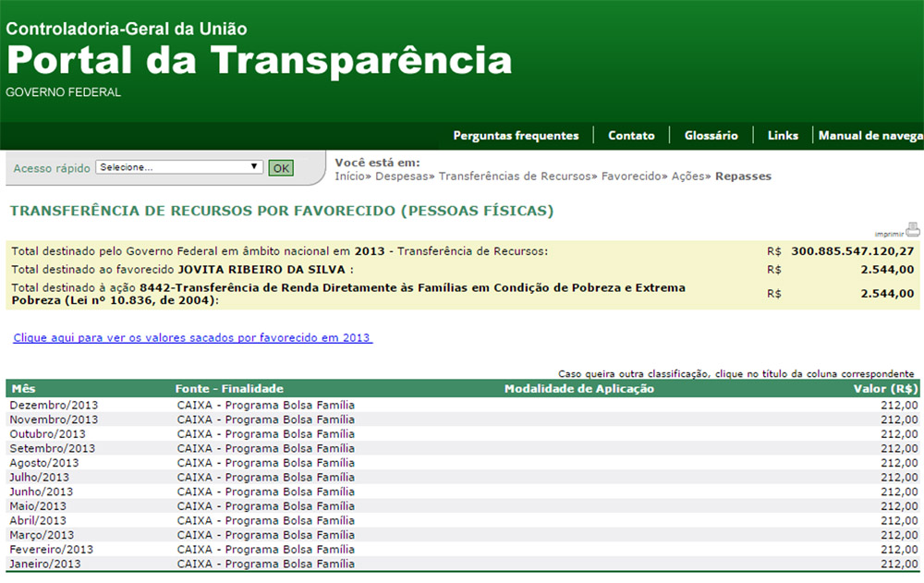Select Dezembro/2013 row month cell
The width and height of the screenshot is (924, 583).
(x=54, y=405)
